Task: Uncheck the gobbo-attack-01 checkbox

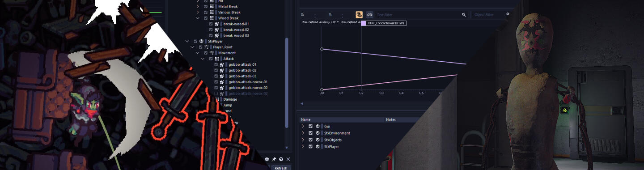Action: click(x=216, y=64)
